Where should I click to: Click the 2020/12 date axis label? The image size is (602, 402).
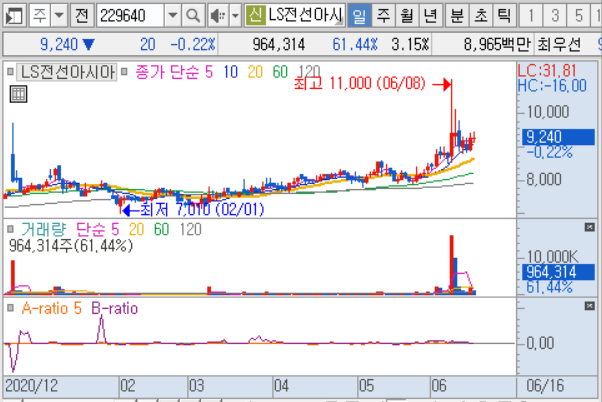click(x=31, y=385)
